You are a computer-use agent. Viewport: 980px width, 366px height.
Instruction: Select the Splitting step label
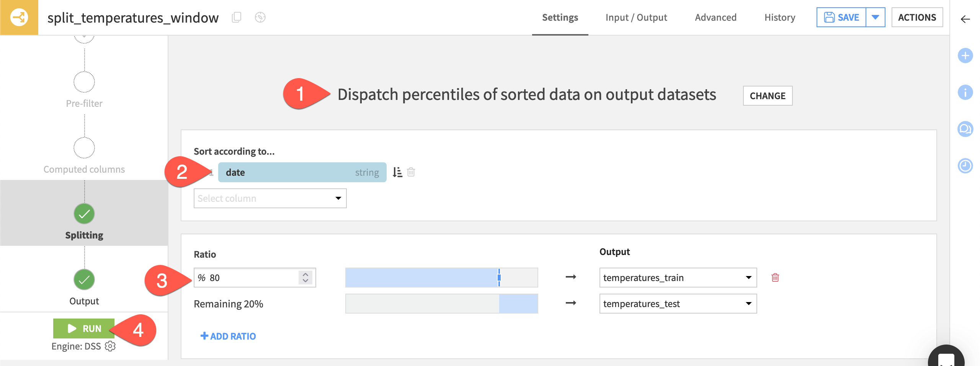84,235
